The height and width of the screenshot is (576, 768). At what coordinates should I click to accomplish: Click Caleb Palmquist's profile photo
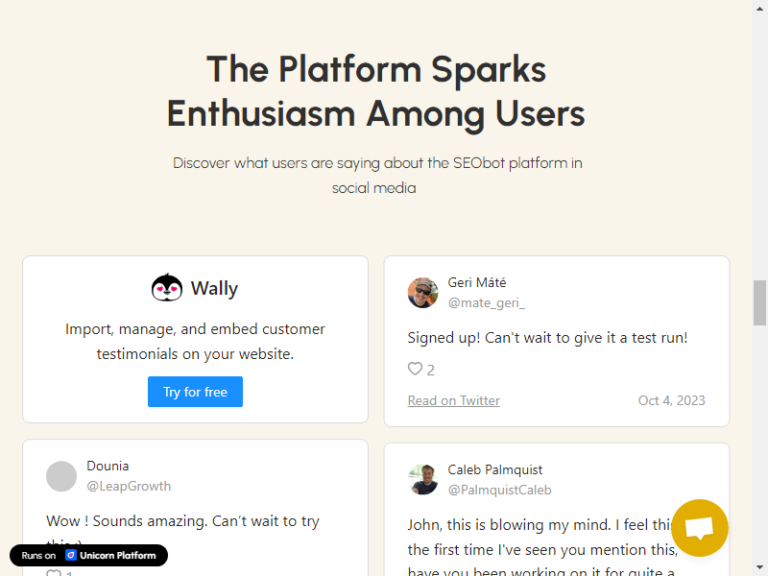click(x=423, y=480)
